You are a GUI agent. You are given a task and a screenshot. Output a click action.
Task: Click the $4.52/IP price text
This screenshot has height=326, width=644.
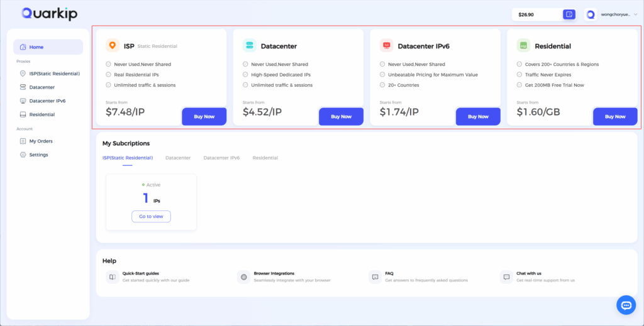(262, 112)
